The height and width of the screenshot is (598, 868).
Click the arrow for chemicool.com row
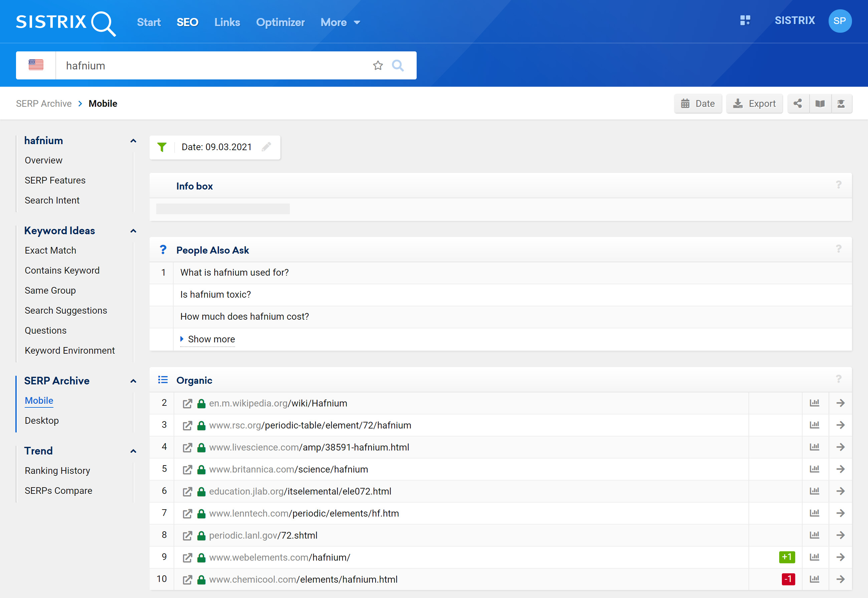pyautogui.click(x=841, y=579)
